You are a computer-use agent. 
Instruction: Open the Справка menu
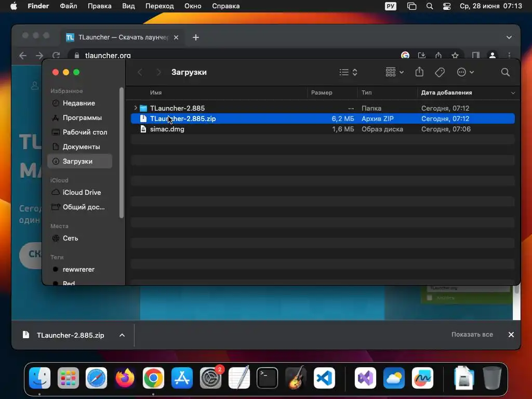225,6
